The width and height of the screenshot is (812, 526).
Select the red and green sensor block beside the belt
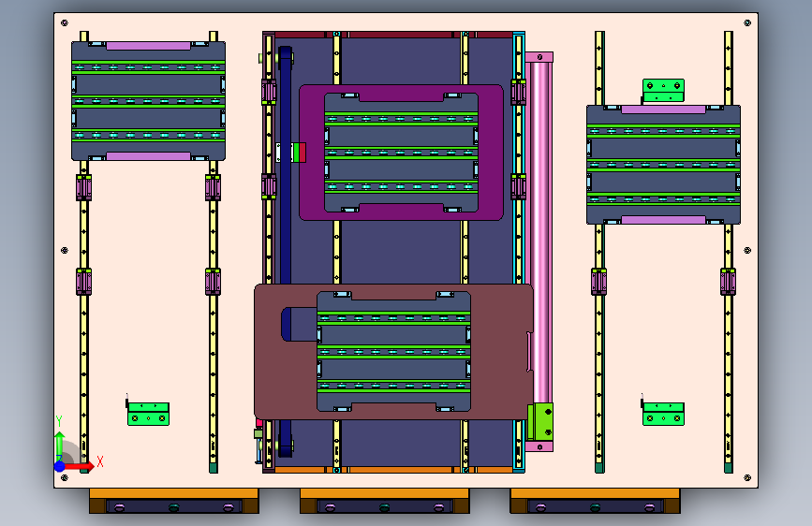coord(299,153)
